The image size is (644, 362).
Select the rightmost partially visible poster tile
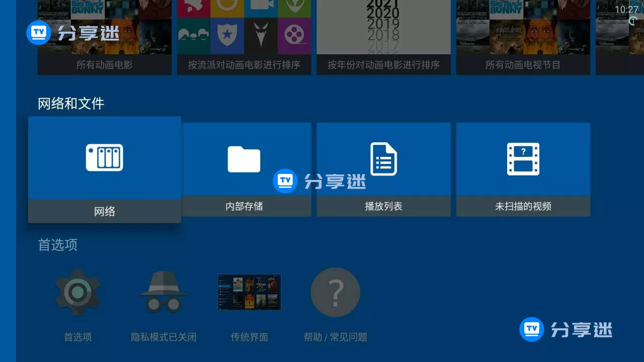click(x=619, y=38)
